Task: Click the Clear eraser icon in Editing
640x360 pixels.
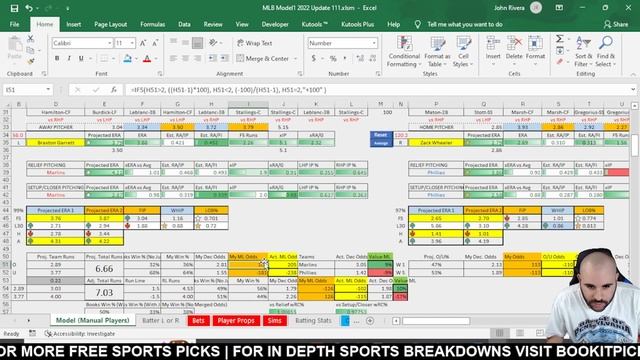Action: [x=560, y=62]
